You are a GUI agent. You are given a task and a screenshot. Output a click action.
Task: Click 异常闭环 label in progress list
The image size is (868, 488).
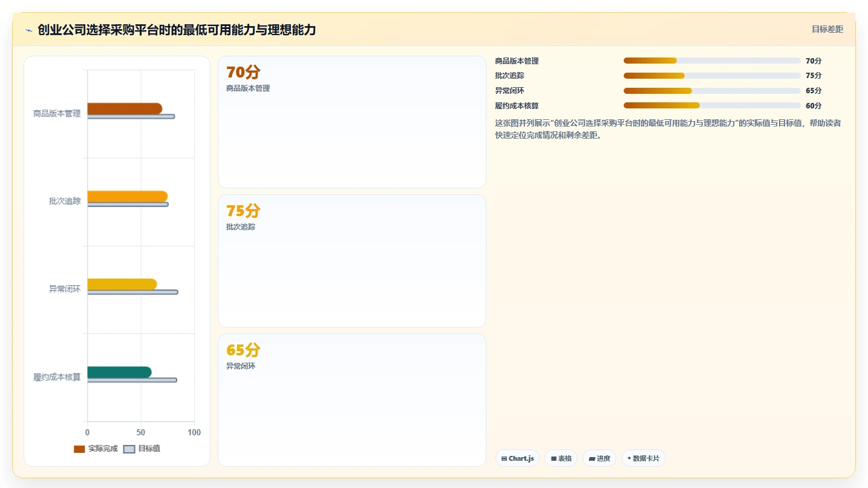[509, 91]
